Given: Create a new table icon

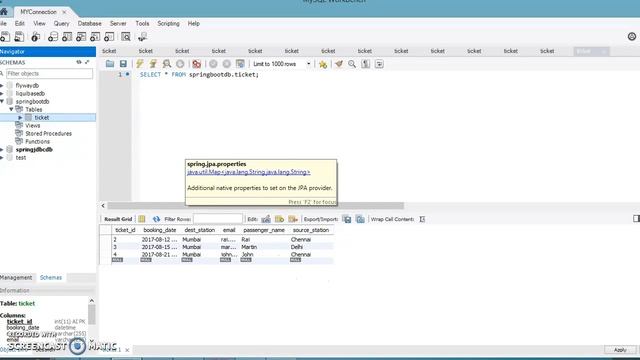Looking at the screenshot, I should tap(67, 37).
